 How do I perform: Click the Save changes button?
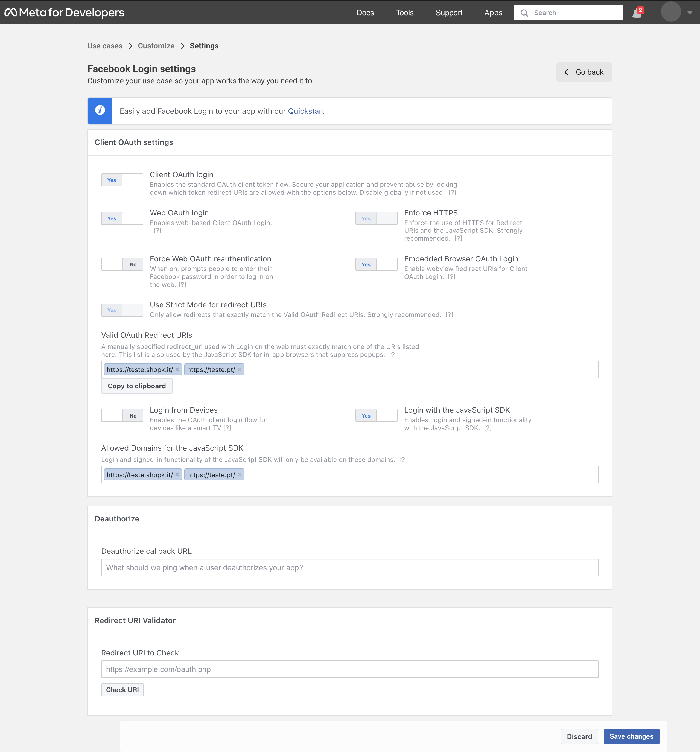[x=632, y=736]
